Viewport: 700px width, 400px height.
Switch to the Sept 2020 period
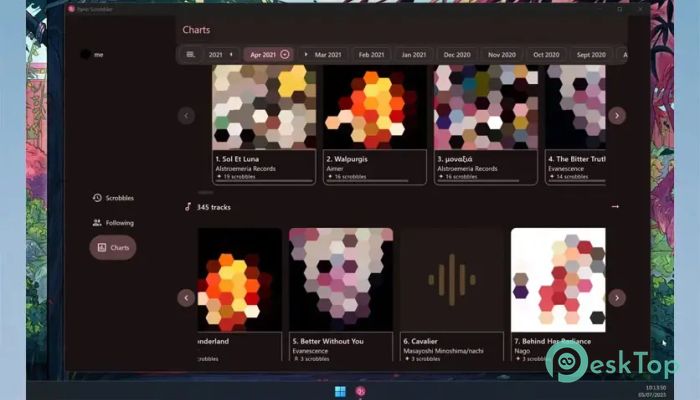coord(591,54)
